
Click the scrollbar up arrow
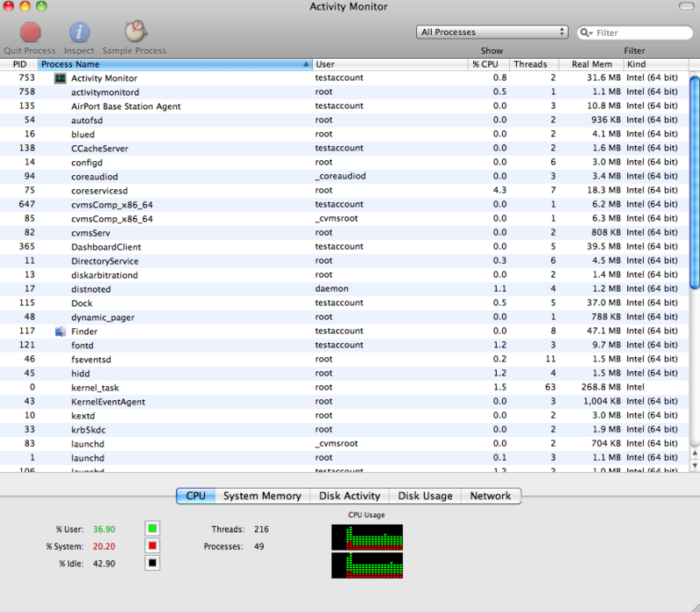click(695, 454)
